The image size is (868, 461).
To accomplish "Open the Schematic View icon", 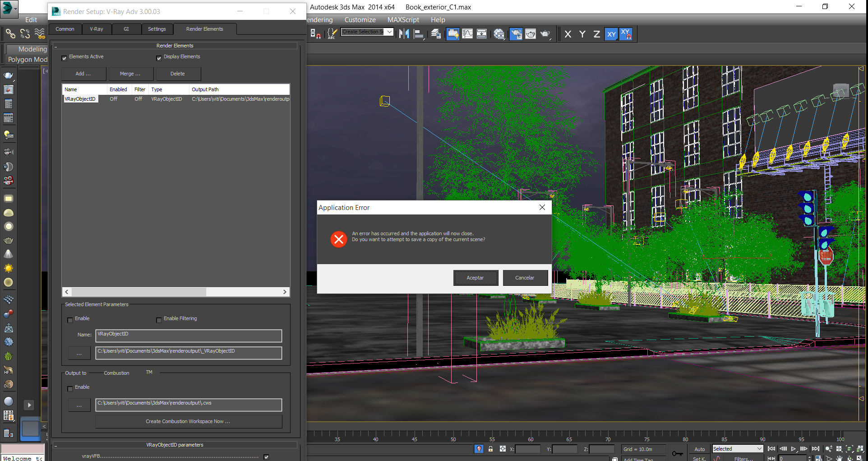I will (482, 34).
